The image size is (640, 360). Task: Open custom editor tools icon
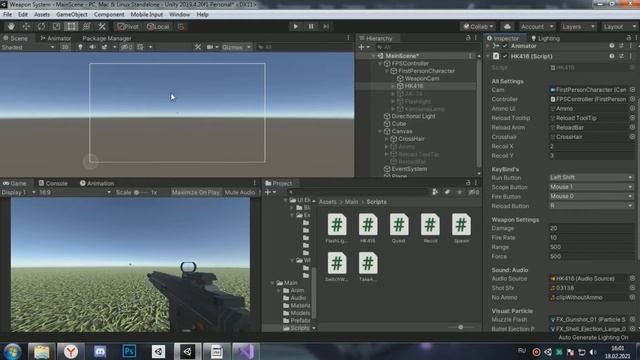tap(102, 27)
